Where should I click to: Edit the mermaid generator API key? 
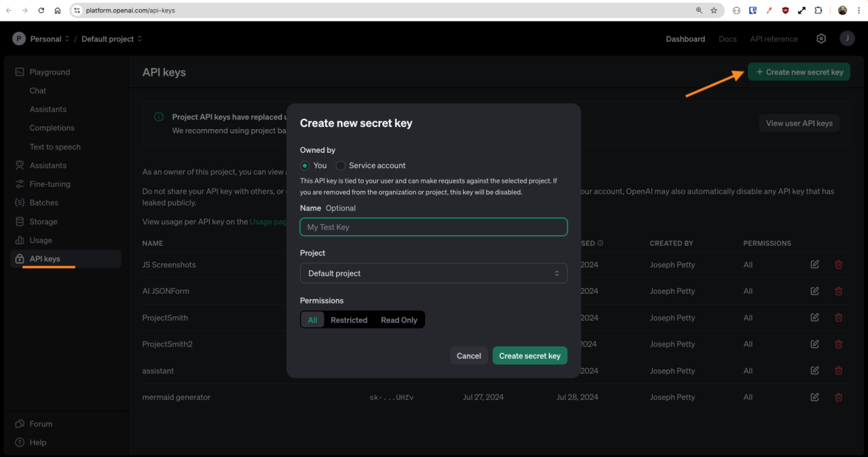tap(814, 397)
